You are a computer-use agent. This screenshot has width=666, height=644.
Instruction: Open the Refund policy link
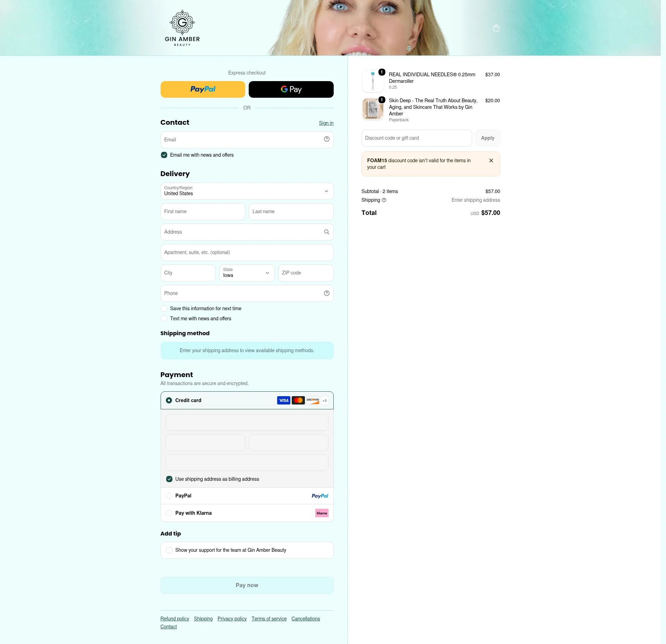(x=175, y=619)
